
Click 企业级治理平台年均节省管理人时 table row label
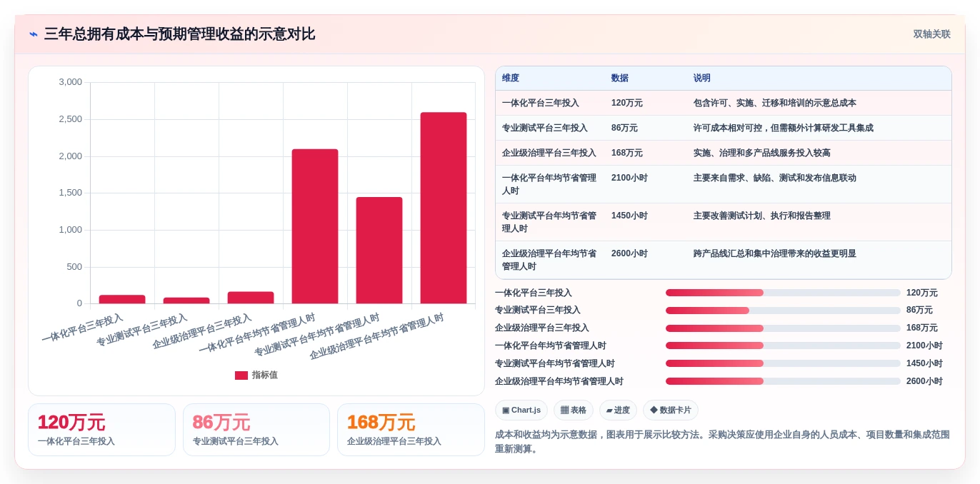549,260
